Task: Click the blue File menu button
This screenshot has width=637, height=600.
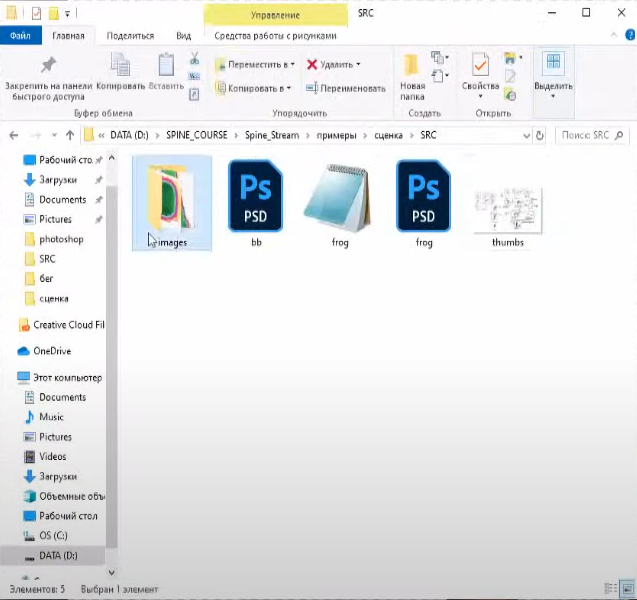Action: pos(19,35)
